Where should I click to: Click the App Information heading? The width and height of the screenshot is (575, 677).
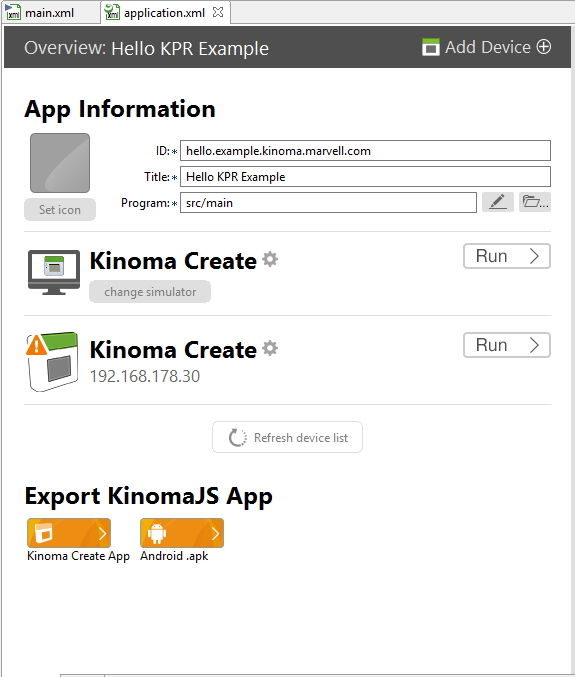coord(120,109)
